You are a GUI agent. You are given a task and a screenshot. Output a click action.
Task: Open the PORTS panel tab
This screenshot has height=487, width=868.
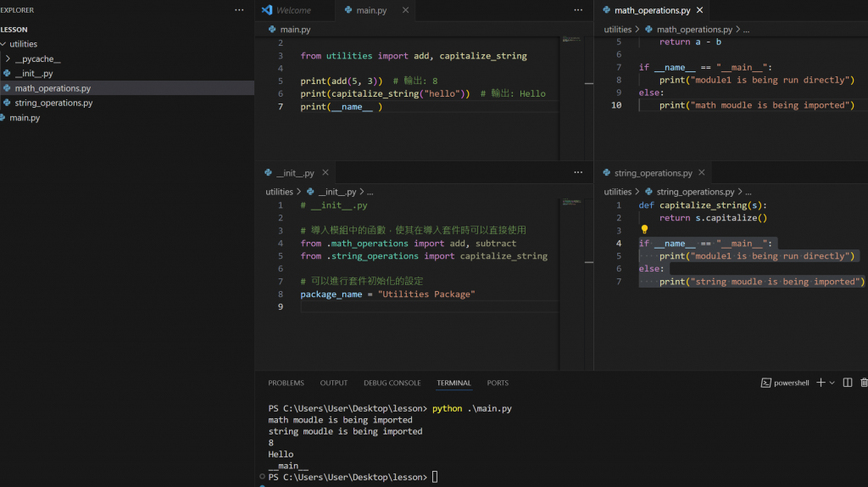click(x=498, y=383)
